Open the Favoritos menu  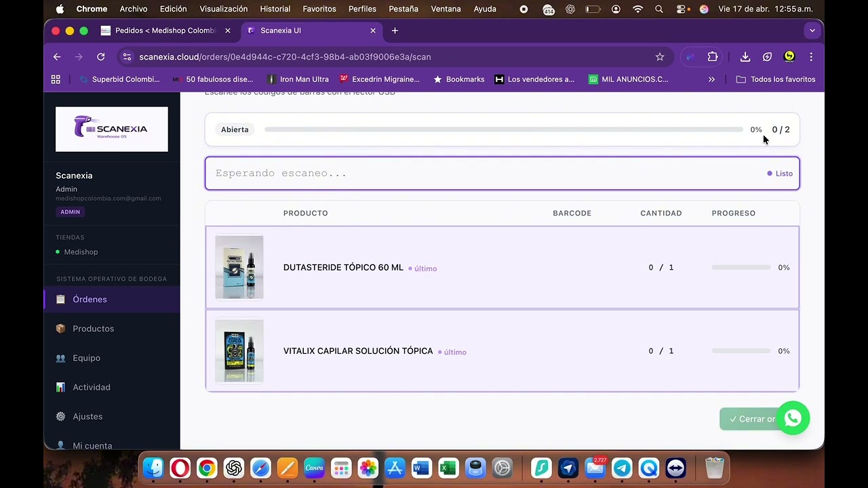[319, 9]
